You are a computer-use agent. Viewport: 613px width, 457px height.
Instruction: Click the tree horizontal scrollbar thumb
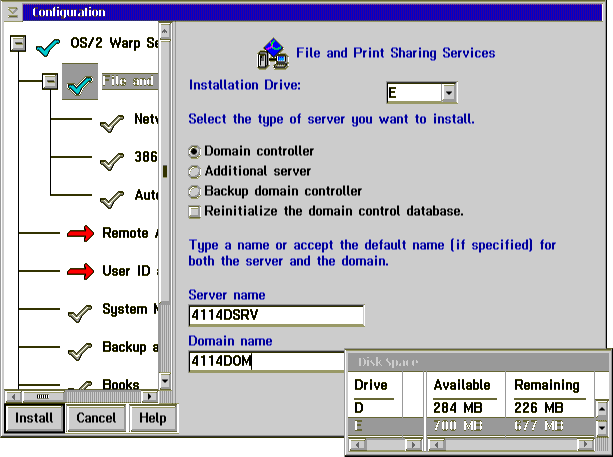click(43, 397)
